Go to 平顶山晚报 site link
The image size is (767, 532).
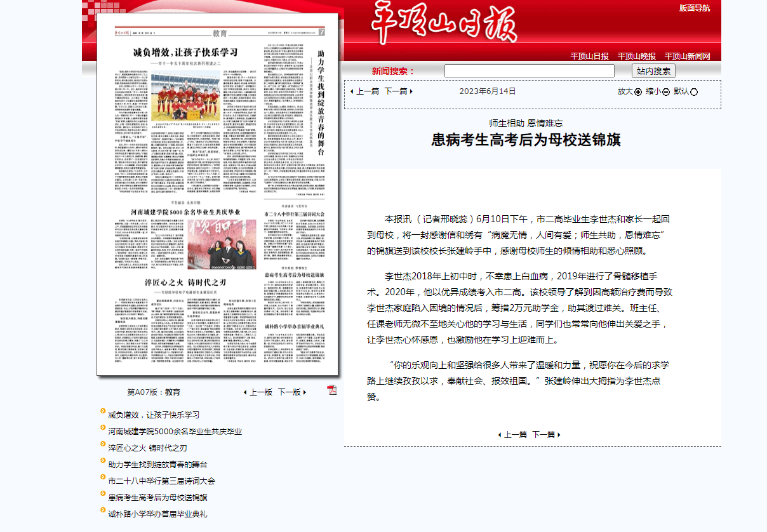tap(637, 56)
